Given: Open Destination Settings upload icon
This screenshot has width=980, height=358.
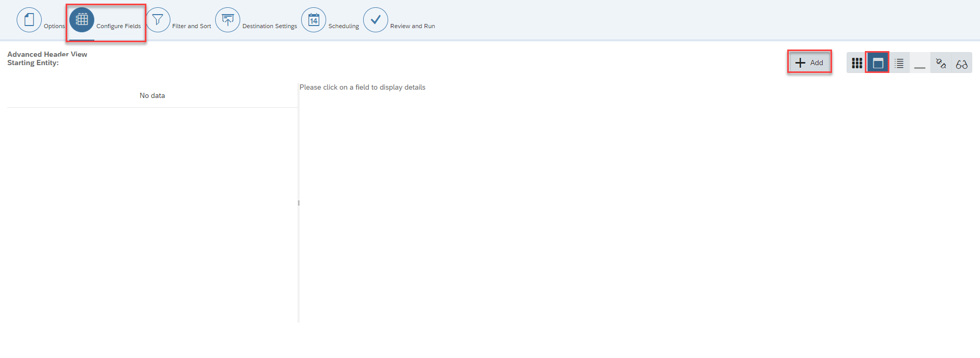Looking at the screenshot, I should (x=228, y=20).
